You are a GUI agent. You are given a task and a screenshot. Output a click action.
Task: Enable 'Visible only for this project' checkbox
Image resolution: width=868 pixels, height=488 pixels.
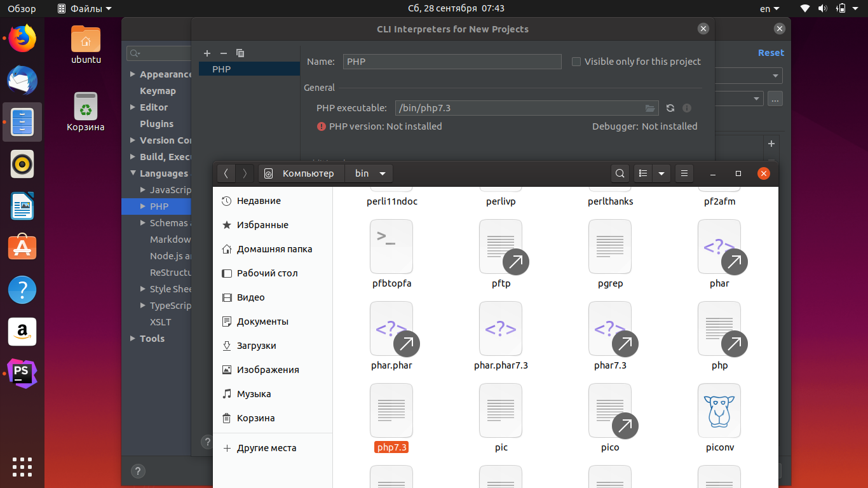click(x=576, y=61)
